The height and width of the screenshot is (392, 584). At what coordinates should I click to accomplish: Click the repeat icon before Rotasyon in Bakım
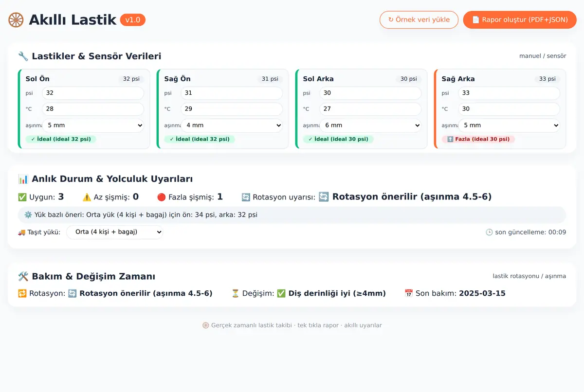coord(22,293)
